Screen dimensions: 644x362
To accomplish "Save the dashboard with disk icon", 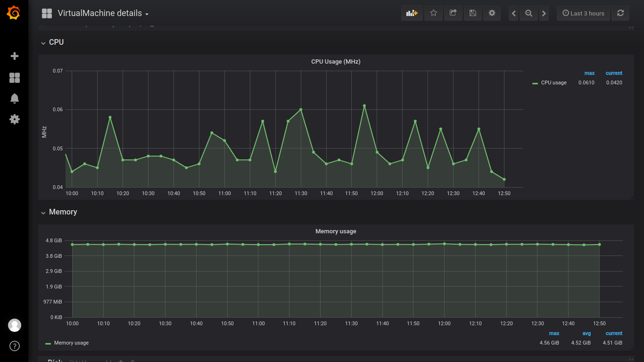I will [x=472, y=13].
